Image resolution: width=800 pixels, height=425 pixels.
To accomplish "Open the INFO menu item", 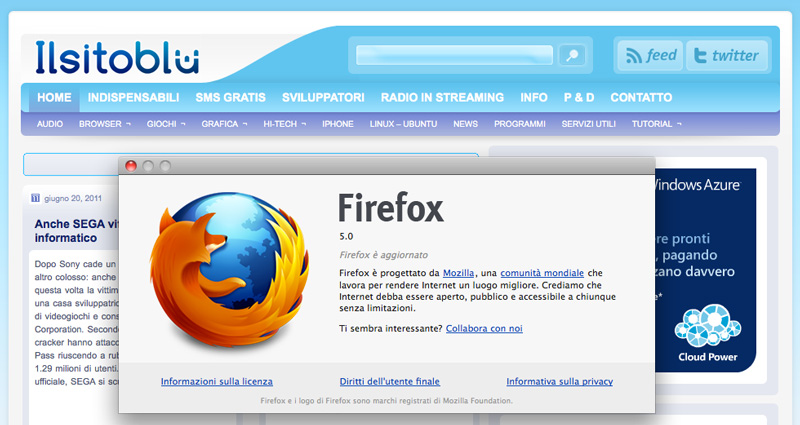I will click(534, 97).
